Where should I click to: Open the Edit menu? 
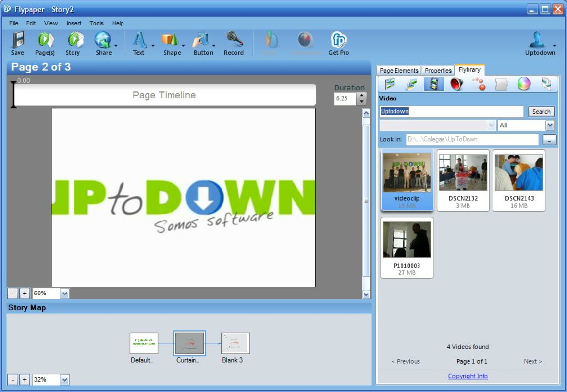coord(31,23)
